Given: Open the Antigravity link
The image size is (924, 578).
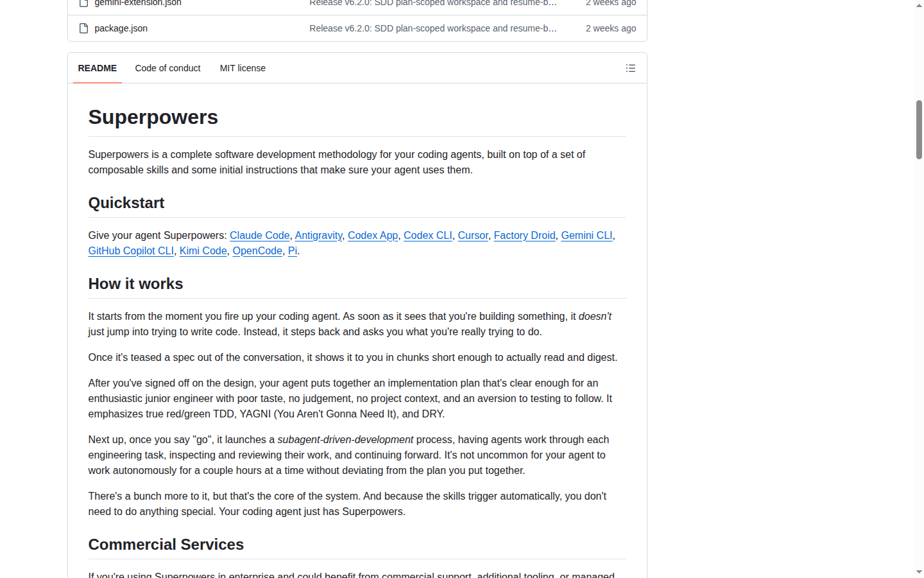Looking at the screenshot, I should 318,235.
